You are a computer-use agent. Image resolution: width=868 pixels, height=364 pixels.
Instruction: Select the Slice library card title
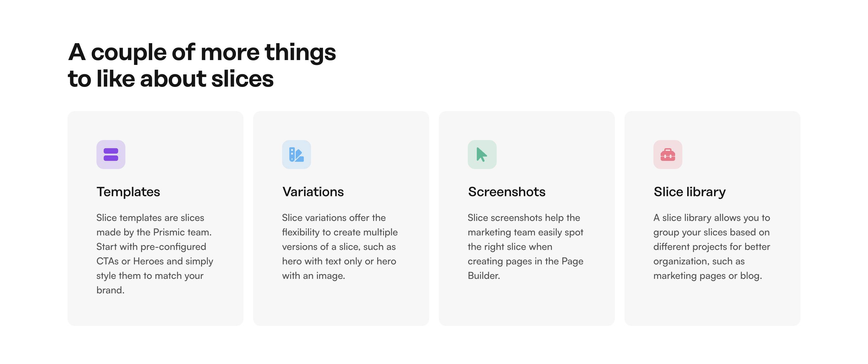click(x=689, y=192)
